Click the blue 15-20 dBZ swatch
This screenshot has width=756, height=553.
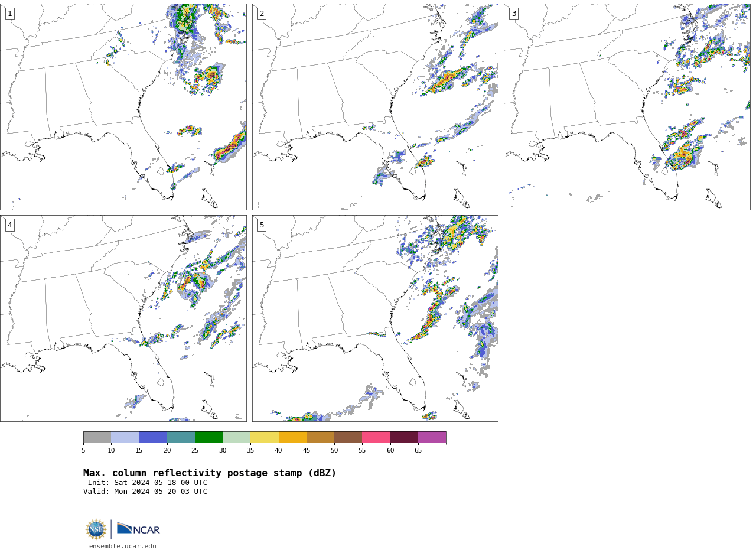(x=153, y=437)
